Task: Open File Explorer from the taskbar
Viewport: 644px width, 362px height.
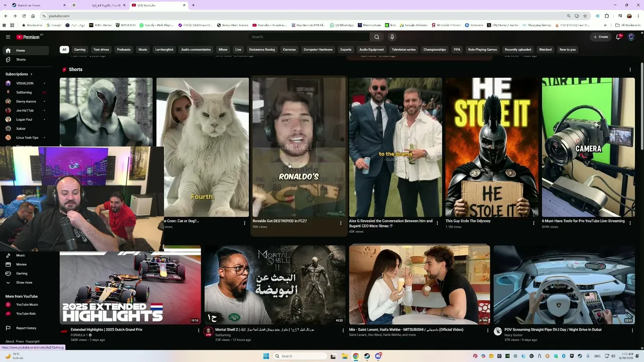Action: coord(345,356)
